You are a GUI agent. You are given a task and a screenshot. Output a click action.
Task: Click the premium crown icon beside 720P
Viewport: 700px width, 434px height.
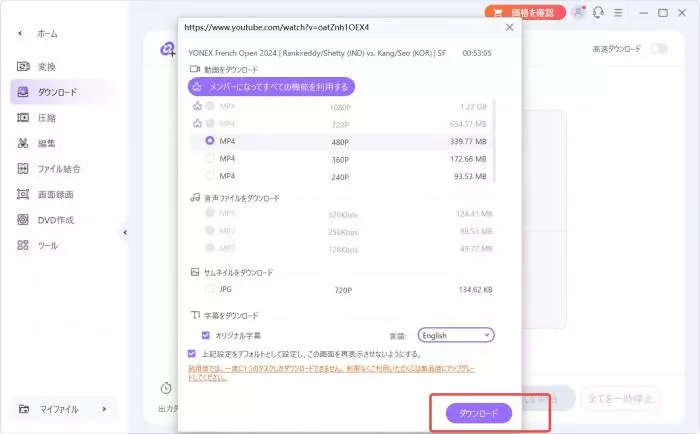pyautogui.click(x=197, y=123)
